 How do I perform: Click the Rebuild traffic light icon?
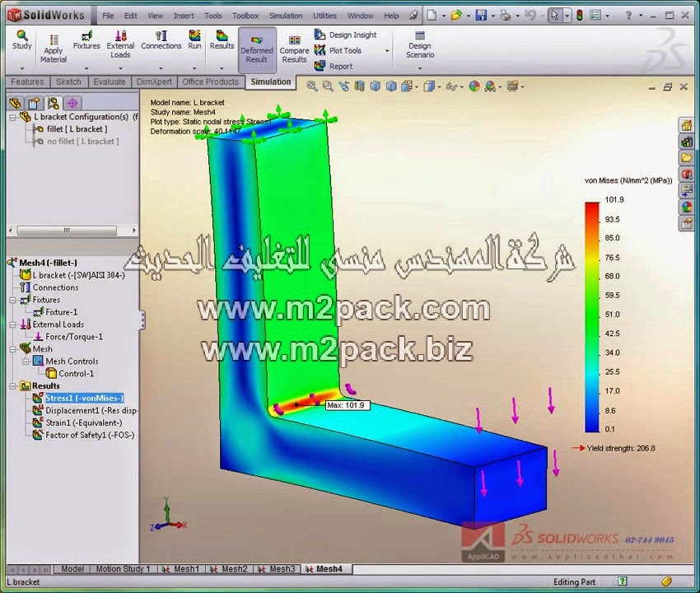[x=580, y=15]
